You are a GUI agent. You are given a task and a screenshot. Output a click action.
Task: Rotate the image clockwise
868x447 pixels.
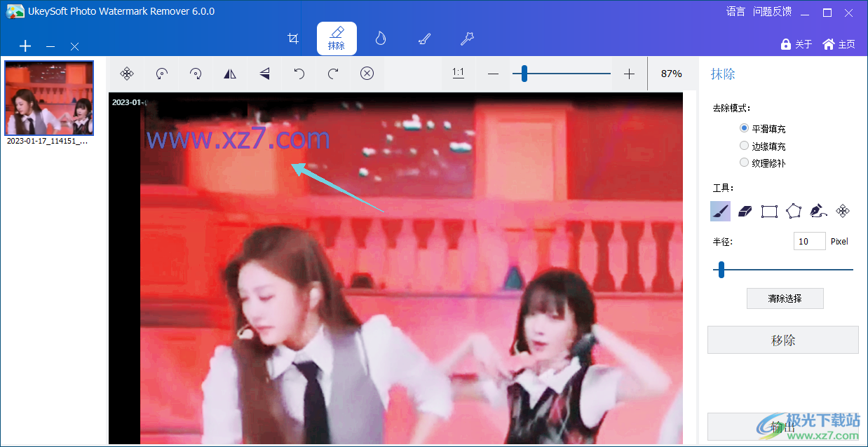click(x=195, y=74)
